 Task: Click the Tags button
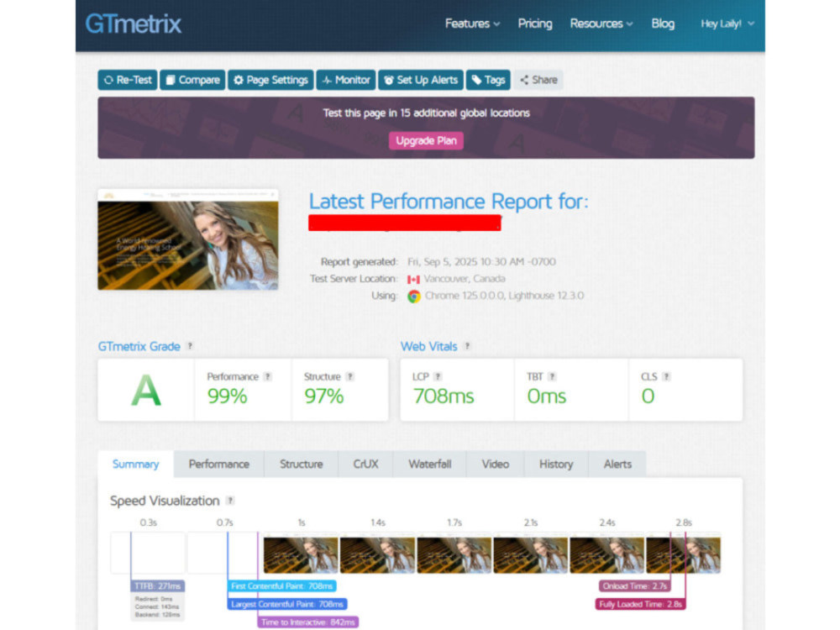coord(488,80)
